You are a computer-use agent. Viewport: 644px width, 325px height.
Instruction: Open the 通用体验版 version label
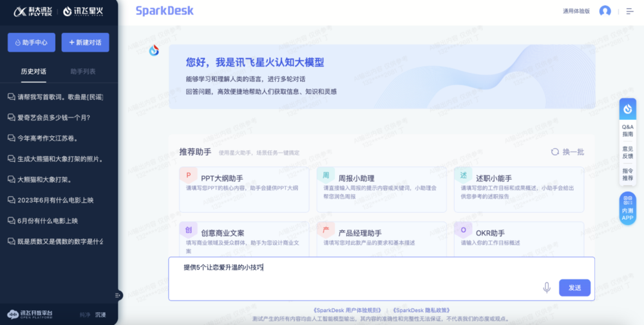pyautogui.click(x=576, y=11)
